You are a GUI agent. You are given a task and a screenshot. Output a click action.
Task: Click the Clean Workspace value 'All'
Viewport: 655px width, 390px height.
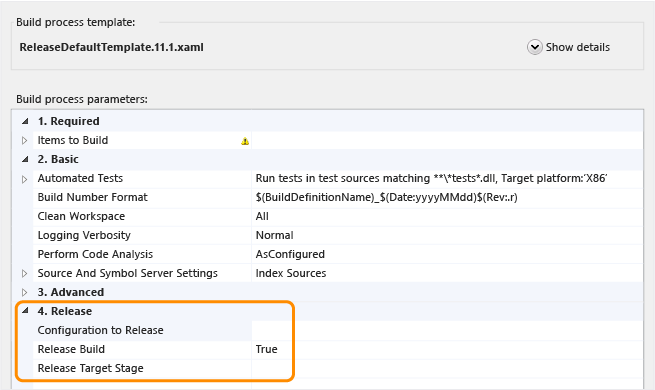(262, 216)
